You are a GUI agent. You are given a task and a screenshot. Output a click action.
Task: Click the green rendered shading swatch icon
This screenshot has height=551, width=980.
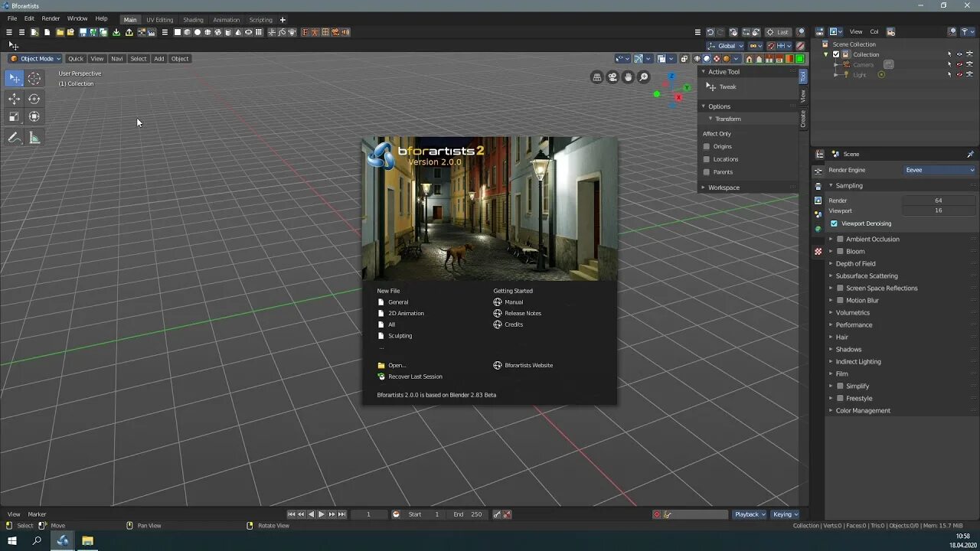[800, 59]
